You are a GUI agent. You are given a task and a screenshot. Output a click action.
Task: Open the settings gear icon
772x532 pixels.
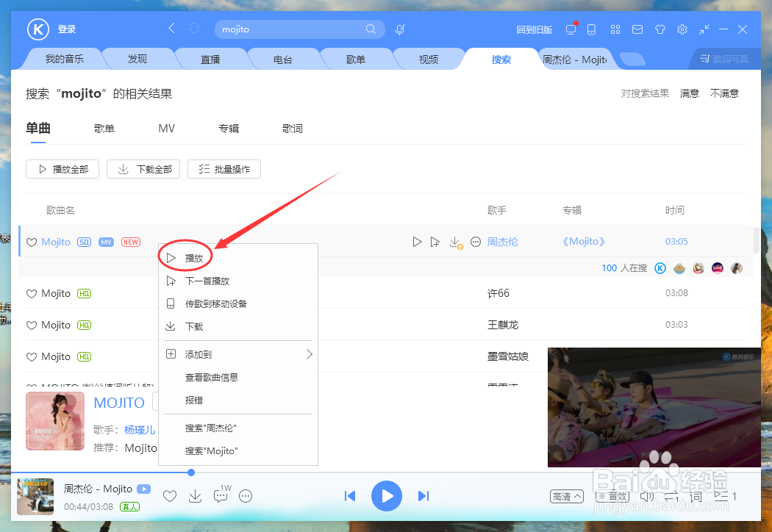coord(682,29)
